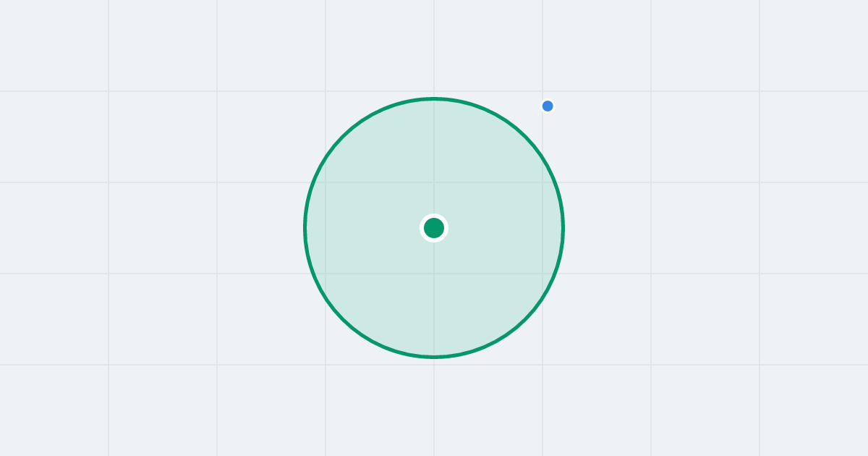This screenshot has width=868, height=456.
Task: Click the green center marker dot
Action: pos(434,228)
